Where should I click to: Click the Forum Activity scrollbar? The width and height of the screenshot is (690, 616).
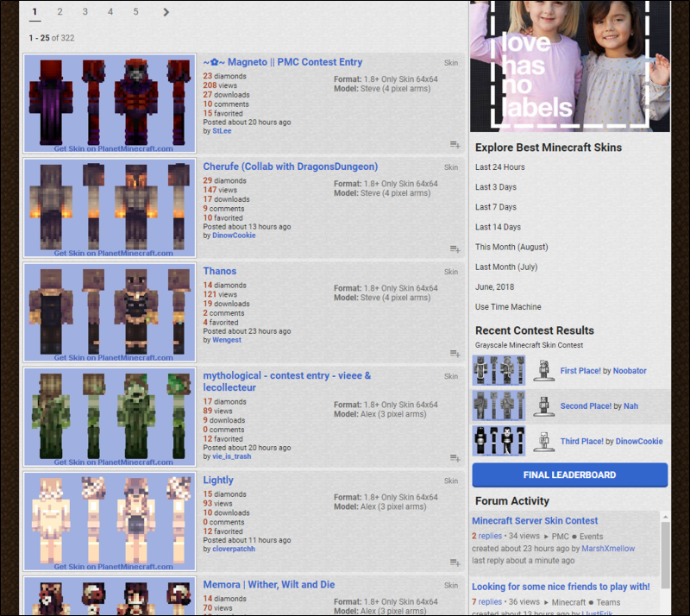tap(665, 555)
